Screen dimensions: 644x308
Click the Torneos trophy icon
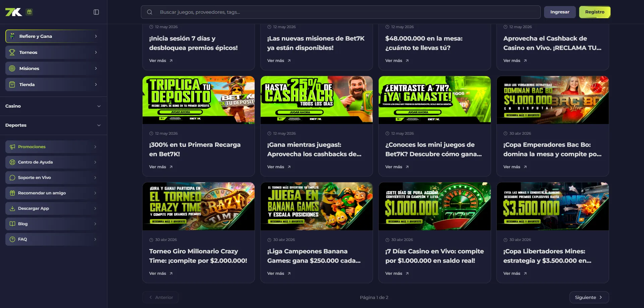pyautogui.click(x=12, y=52)
